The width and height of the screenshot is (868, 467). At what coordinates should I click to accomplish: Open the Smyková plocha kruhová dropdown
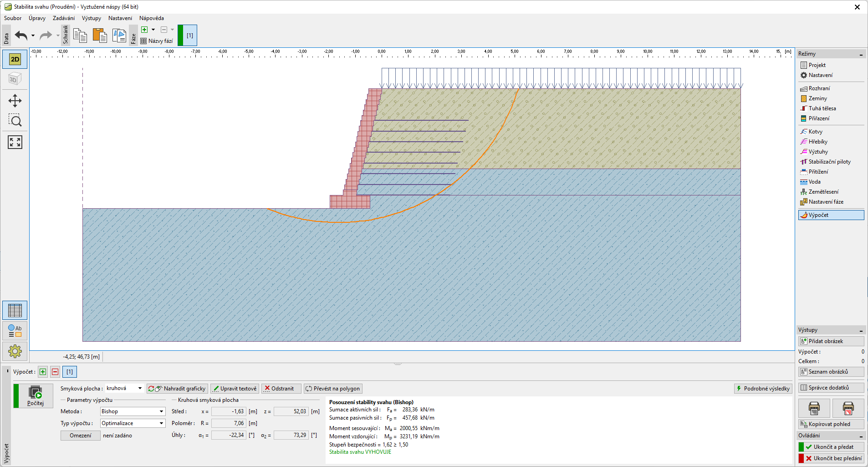click(124, 389)
